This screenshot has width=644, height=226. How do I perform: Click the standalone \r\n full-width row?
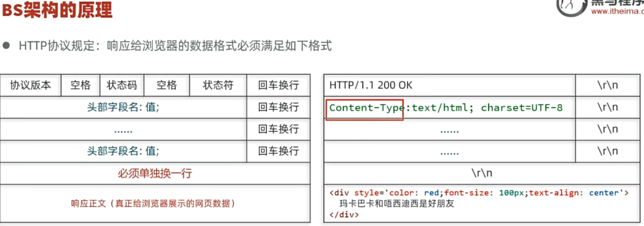click(482, 173)
